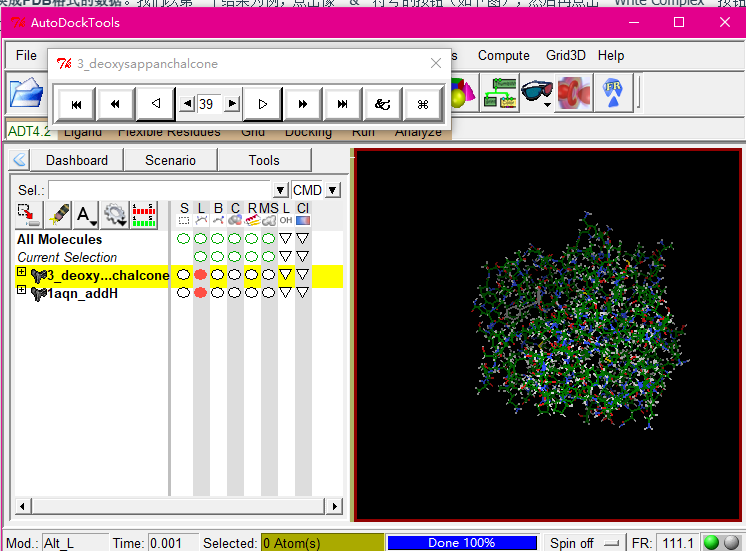This screenshot has width=746, height=551.
Task: Collapse the dashboard with the blue arrow
Action: click(x=18, y=160)
